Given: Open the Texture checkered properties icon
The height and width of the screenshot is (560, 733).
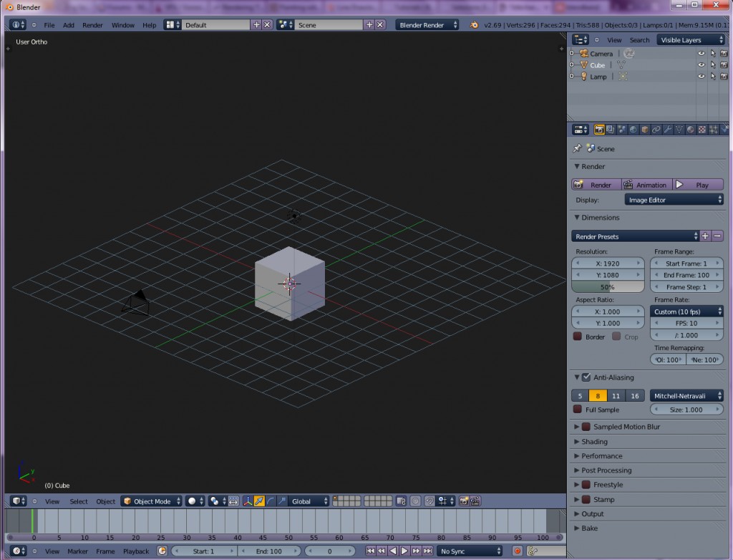Looking at the screenshot, I should tap(701, 129).
